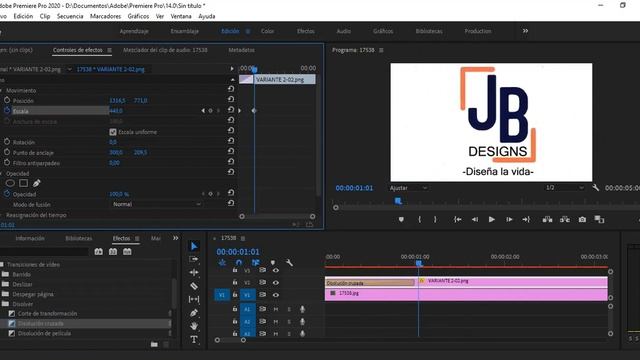This screenshot has width=640, height=360.
Task: Open Ventana menu
Action: (181, 16)
